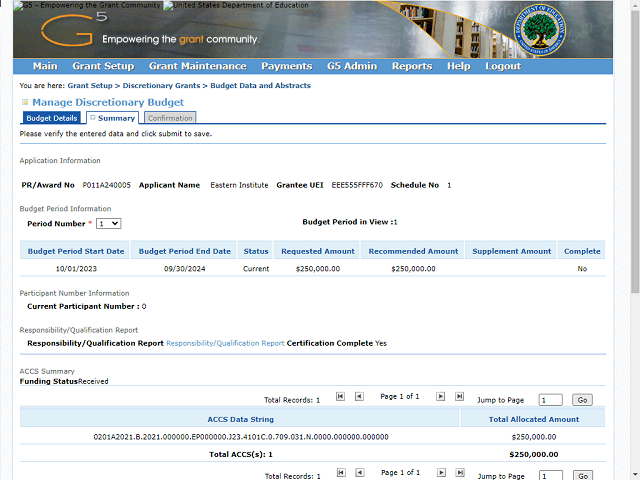This screenshot has width=640, height=480.
Task: Click the G5 logo in the header
Action: (x=74, y=29)
